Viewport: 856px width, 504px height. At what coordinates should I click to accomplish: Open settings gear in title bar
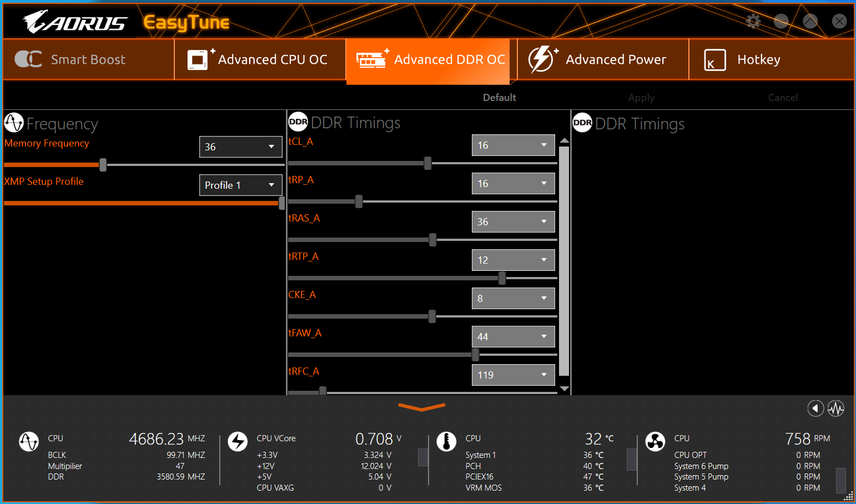(x=753, y=22)
